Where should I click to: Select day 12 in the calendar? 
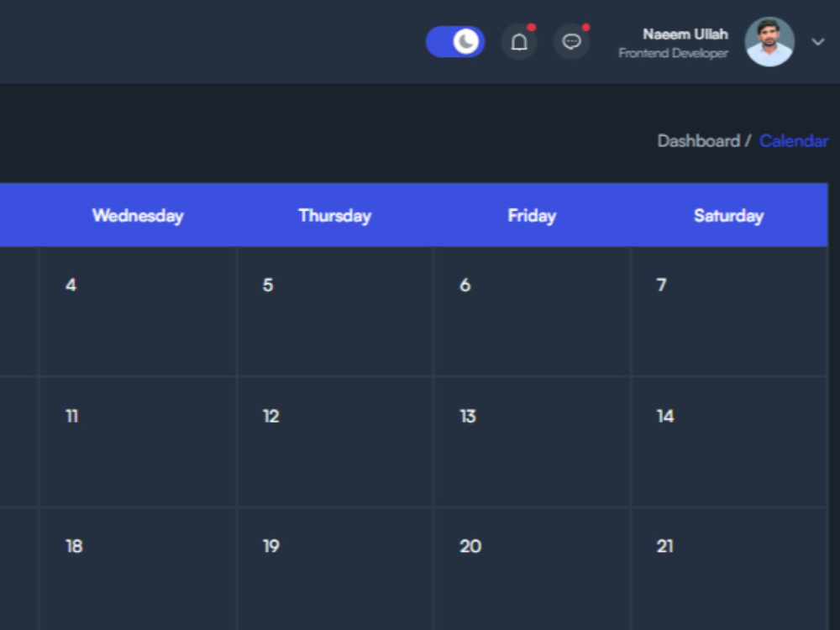coord(335,443)
